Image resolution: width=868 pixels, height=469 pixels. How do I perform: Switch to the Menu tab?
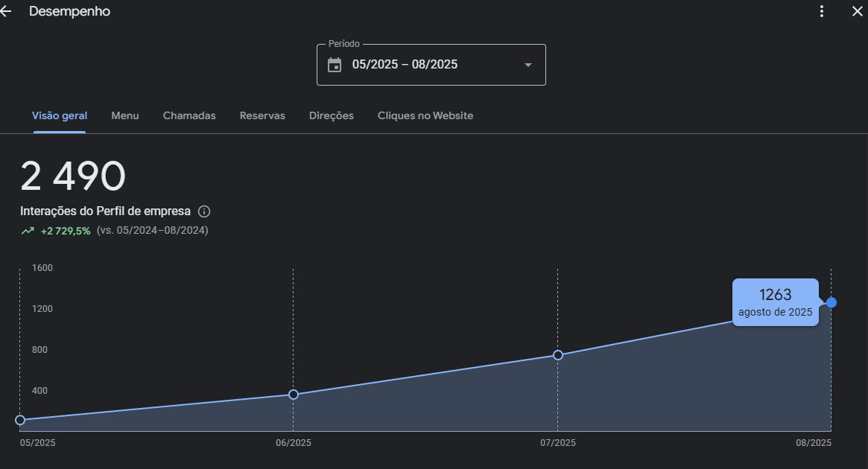tap(125, 115)
